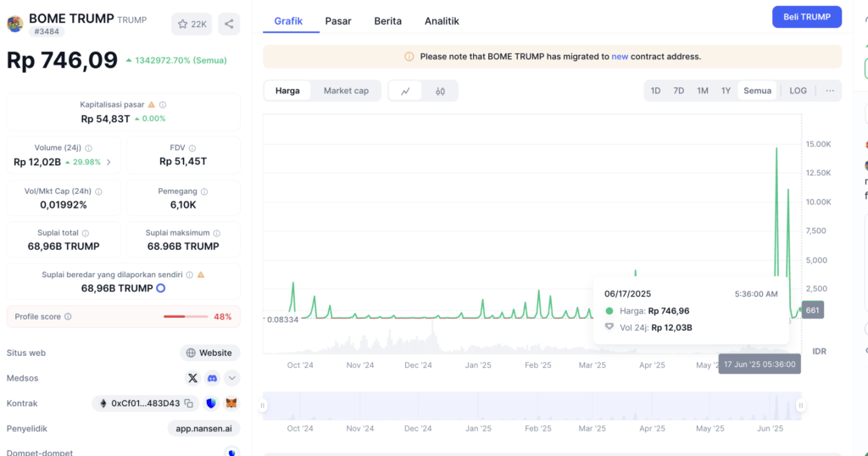The width and height of the screenshot is (868, 456).
Task: Click the Rp 51,45T FDV value
Action: 183,162
